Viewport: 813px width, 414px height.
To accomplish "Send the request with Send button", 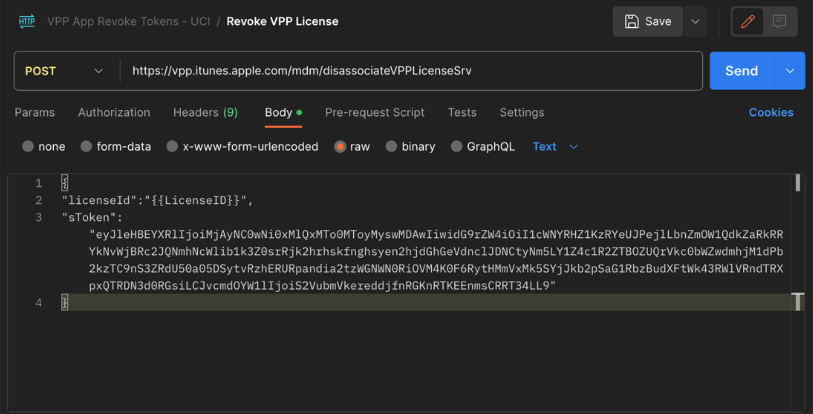I will coord(741,71).
